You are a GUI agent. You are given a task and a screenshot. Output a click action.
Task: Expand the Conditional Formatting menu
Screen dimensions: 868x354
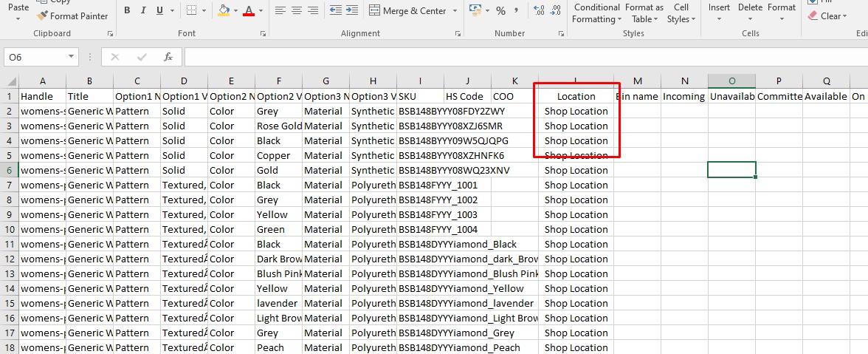(x=596, y=13)
